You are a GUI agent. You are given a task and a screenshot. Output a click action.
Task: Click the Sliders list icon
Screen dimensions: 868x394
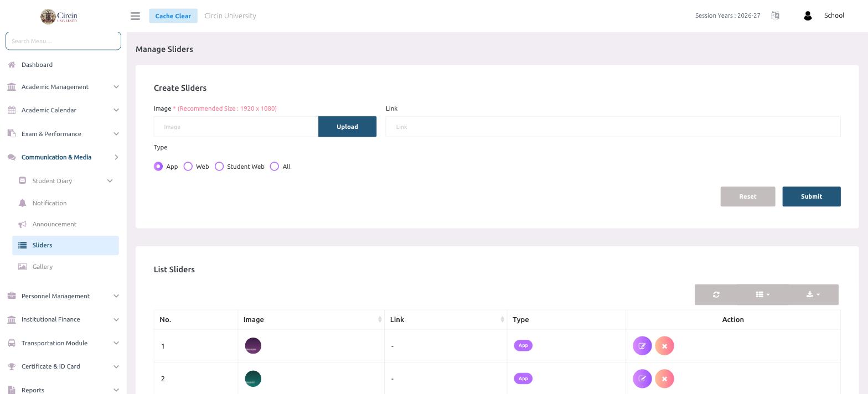[x=22, y=245]
